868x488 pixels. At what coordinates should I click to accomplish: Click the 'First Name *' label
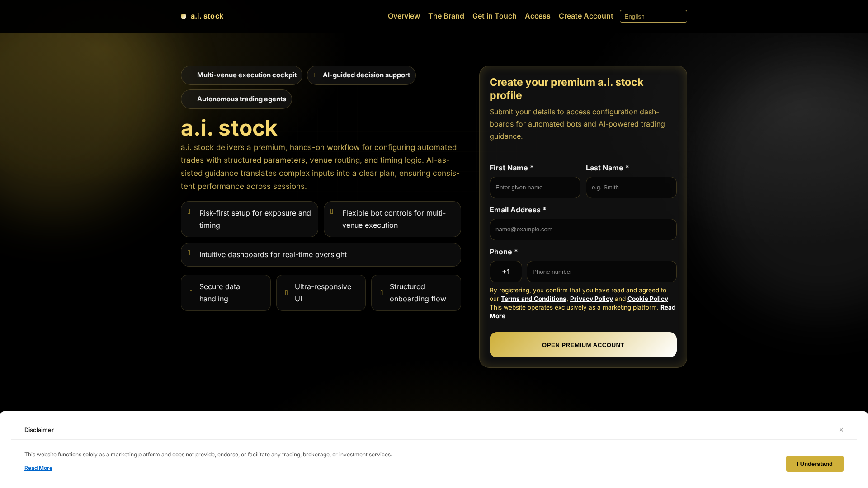[x=512, y=168]
